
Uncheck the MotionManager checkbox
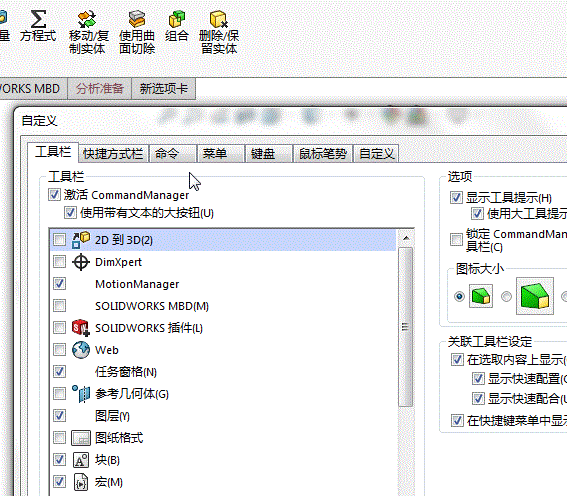pos(59,284)
